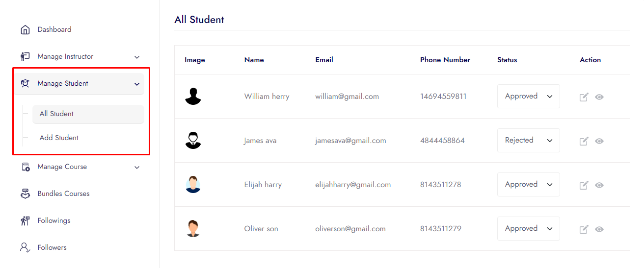This screenshot has height=268, width=644.
Task: View Oliver son's details eye icon
Action: pyautogui.click(x=599, y=229)
